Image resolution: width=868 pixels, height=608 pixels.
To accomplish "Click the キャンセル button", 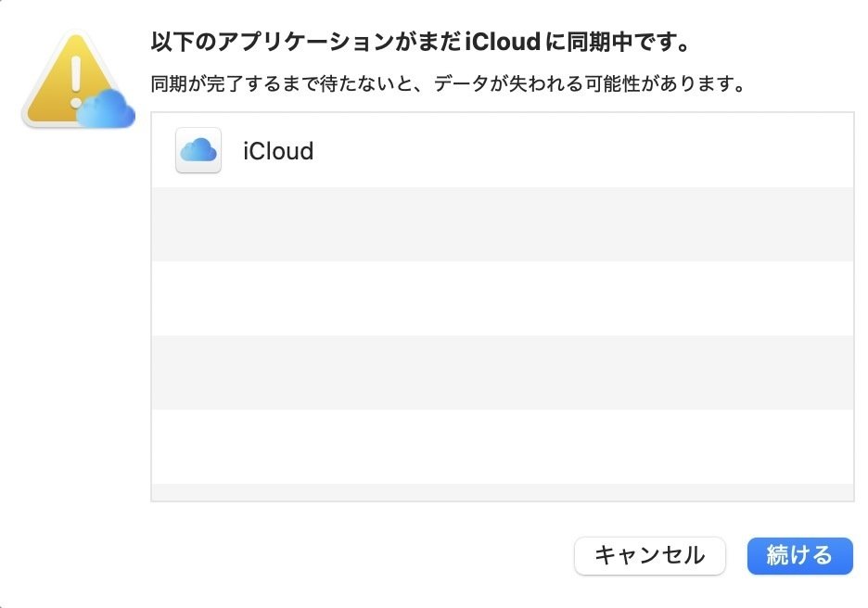I will click(x=650, y=555).
